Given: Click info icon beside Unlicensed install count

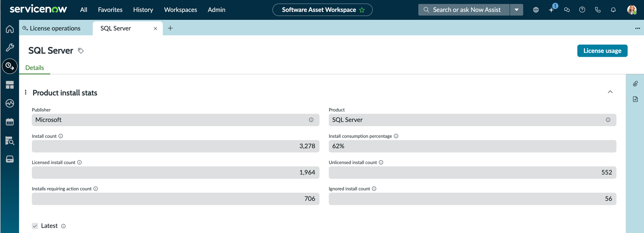Looking at the screenshot, I should pyautogui.click(x=381, y=162).
